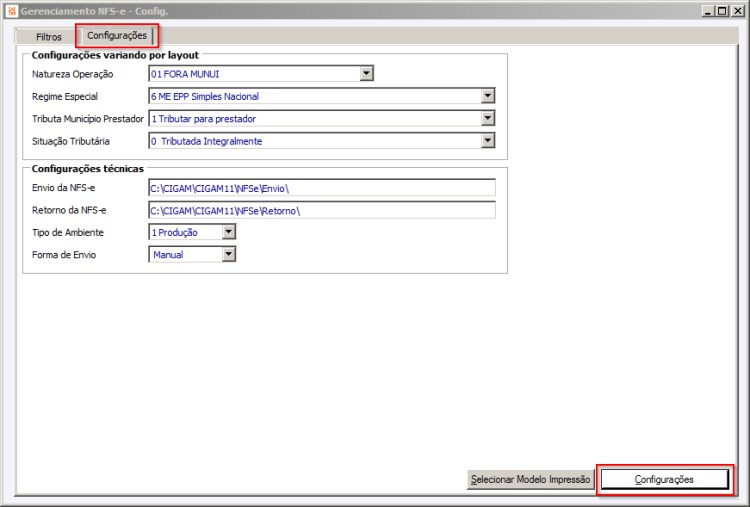This screenshot has width=750, height=507.
Task: Maximize the Gerenciamento NFS-e window
Action: 722,11
